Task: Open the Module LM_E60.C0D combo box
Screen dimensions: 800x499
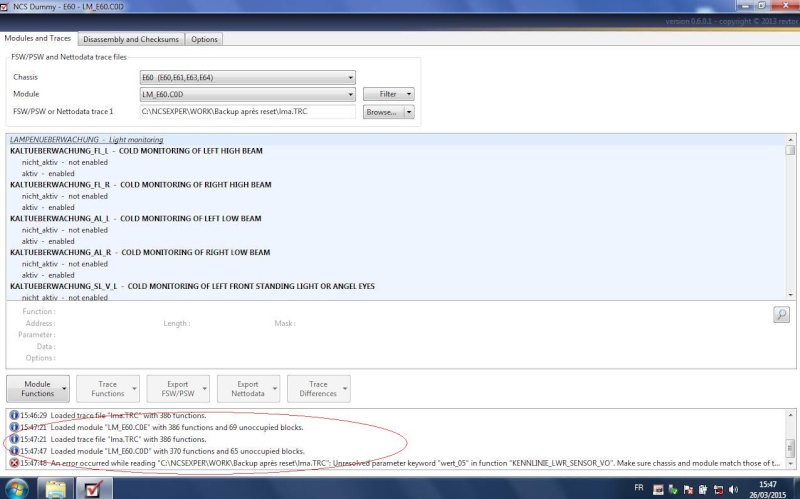Action: [247, 94]
